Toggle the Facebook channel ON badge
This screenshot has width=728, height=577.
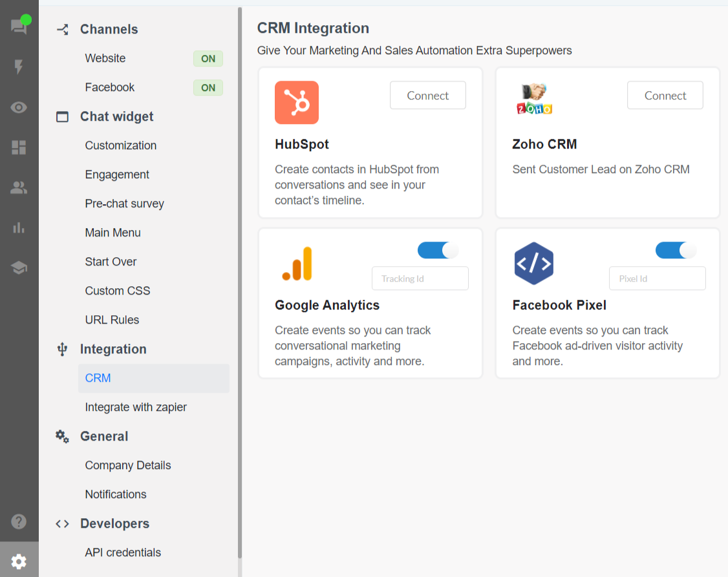(208, 88)
